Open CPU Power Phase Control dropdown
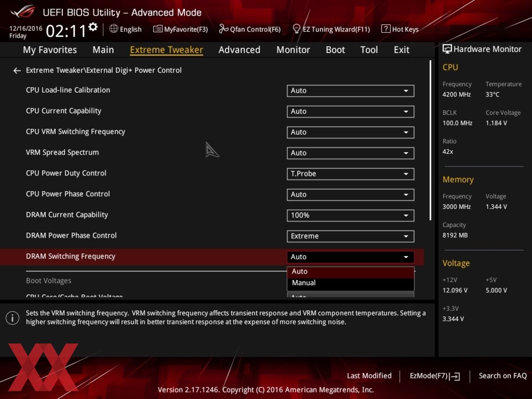This screenshot has height=399, width=532. tap(350, 194)
